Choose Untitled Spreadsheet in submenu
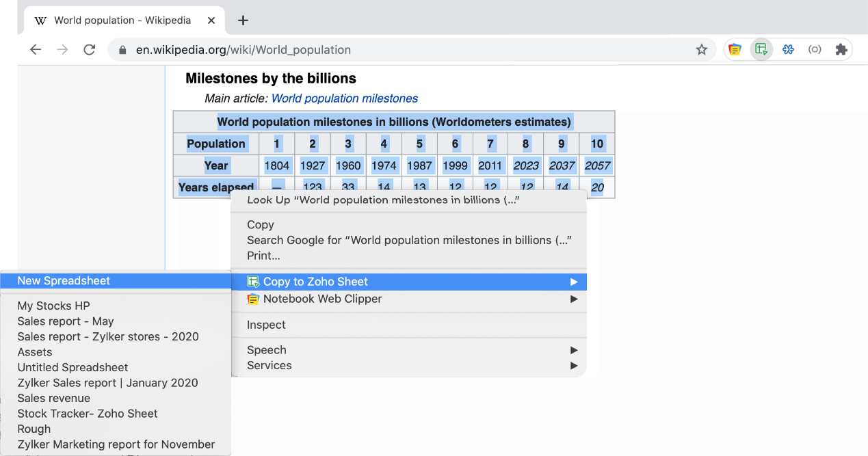This screenshot has width=868, height=456. [116, 368]
